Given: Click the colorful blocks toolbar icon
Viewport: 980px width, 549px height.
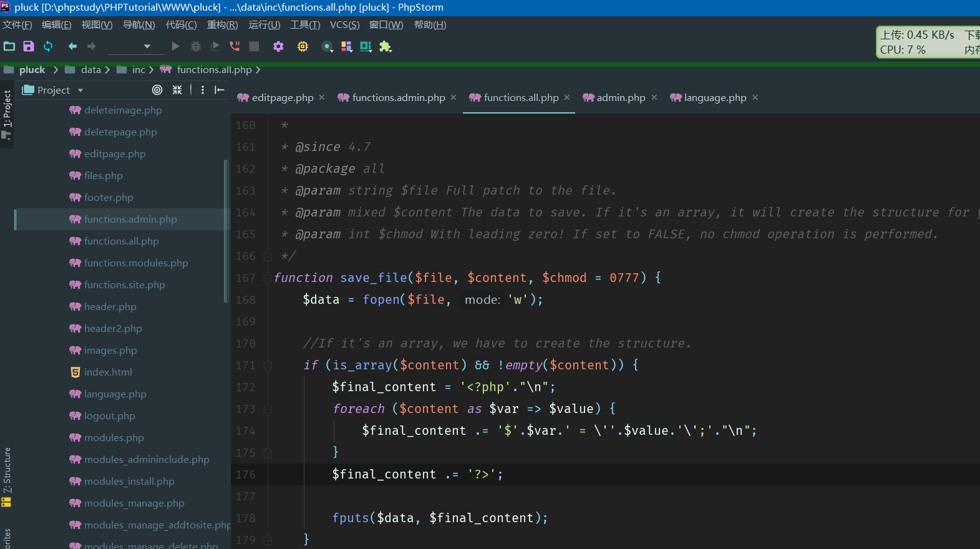Looking at the screenshot, I should pyautogui.click(x=347, y=46).
